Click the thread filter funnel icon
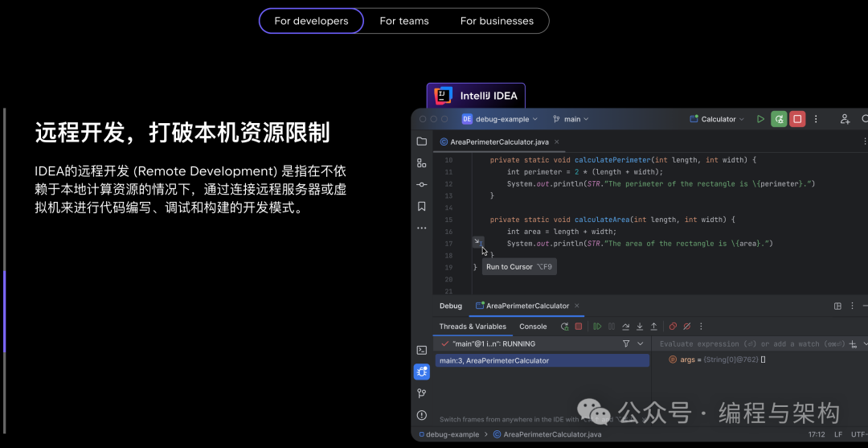The height and width of the screenshot is (448, 868). 626,344
